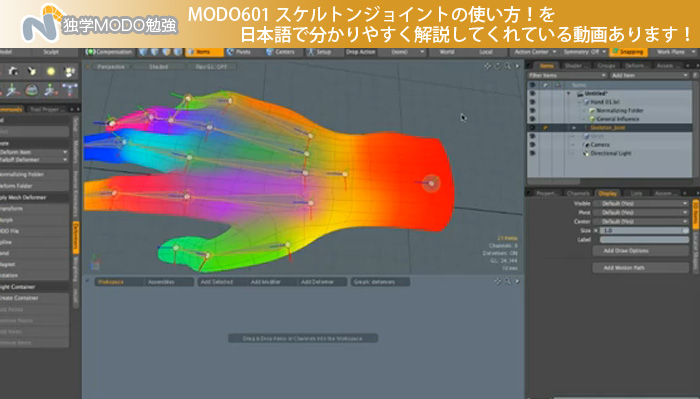Toggle visibility of Untitled scene
Screen dimensions: 700x399
(532, 94)
